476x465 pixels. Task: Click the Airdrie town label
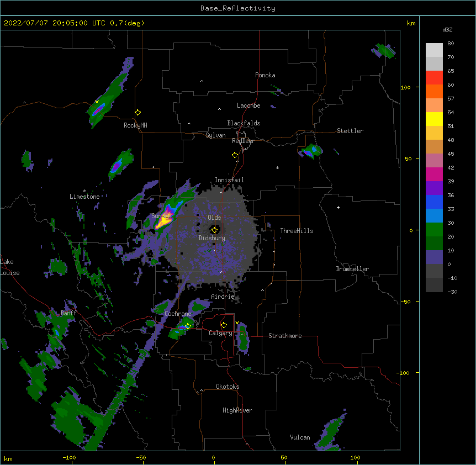[x=223, y=297]
